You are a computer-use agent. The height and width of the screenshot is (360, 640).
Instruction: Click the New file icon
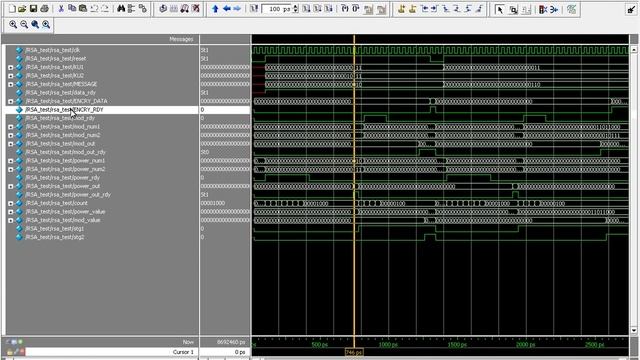12,9
